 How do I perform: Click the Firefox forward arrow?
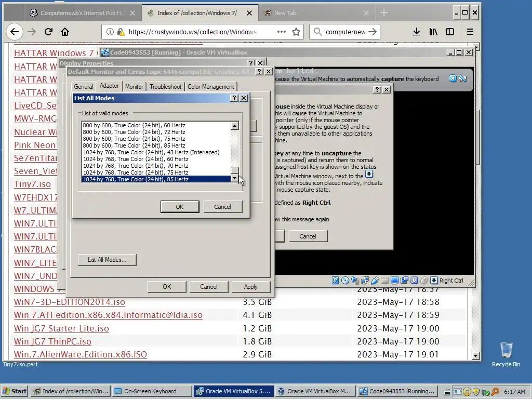click(x=32, y=32)
